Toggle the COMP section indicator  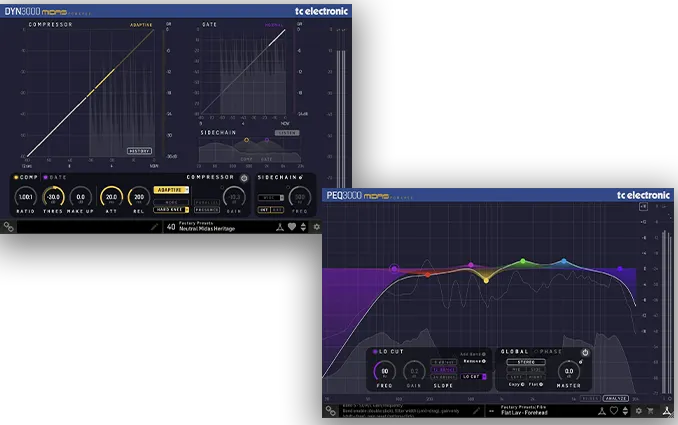point(16,177)
